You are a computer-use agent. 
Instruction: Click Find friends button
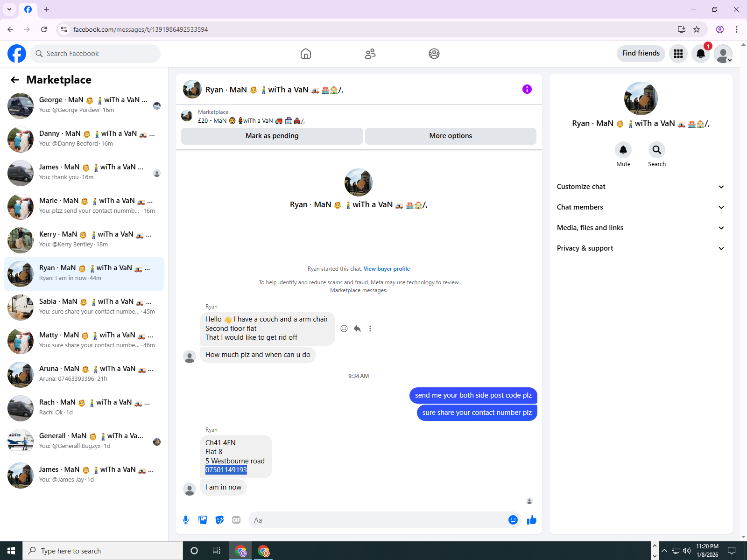point(641,53)
